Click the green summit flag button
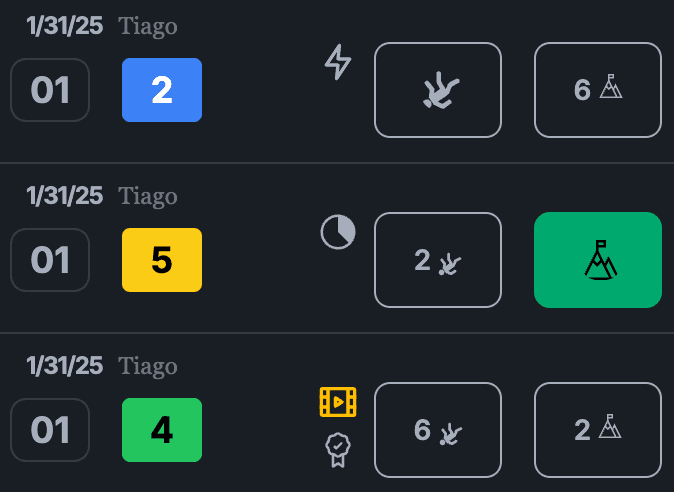This screenshot has width=674, height=492. click(597, 260)
